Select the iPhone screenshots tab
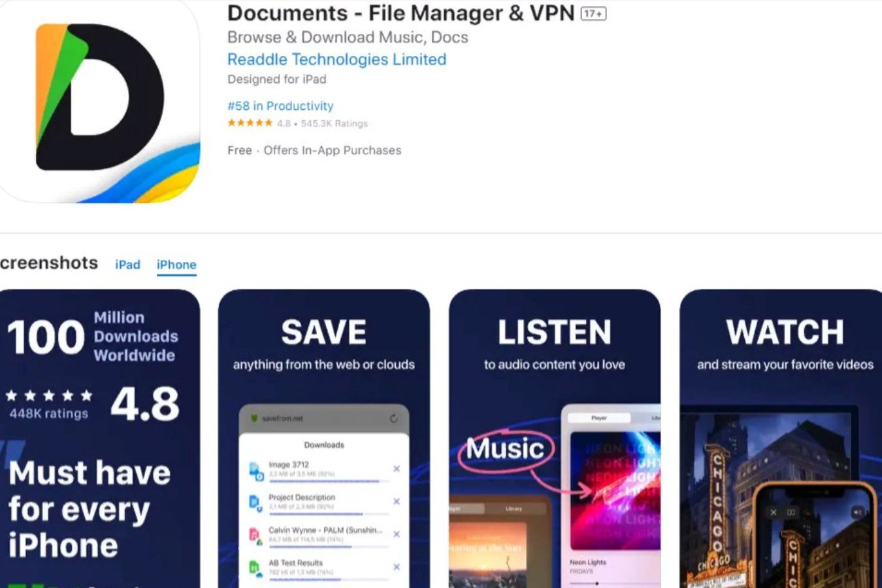The width and height of the screenshot is (882, 588). (176, 265)
